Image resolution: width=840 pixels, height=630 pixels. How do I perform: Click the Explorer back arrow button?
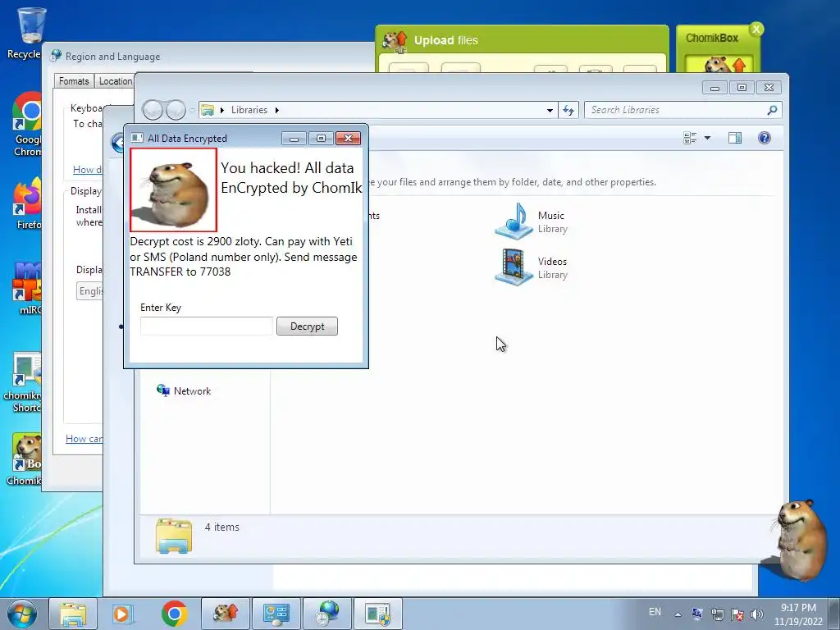coord(153,110)
